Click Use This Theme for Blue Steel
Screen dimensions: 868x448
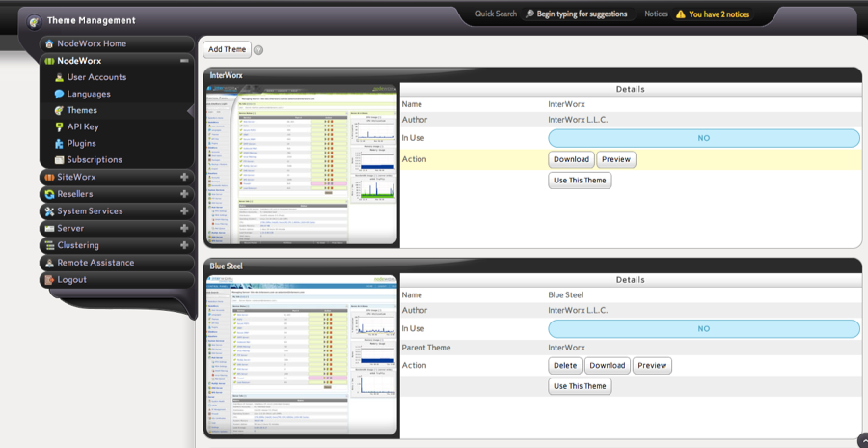click(580, 386)
